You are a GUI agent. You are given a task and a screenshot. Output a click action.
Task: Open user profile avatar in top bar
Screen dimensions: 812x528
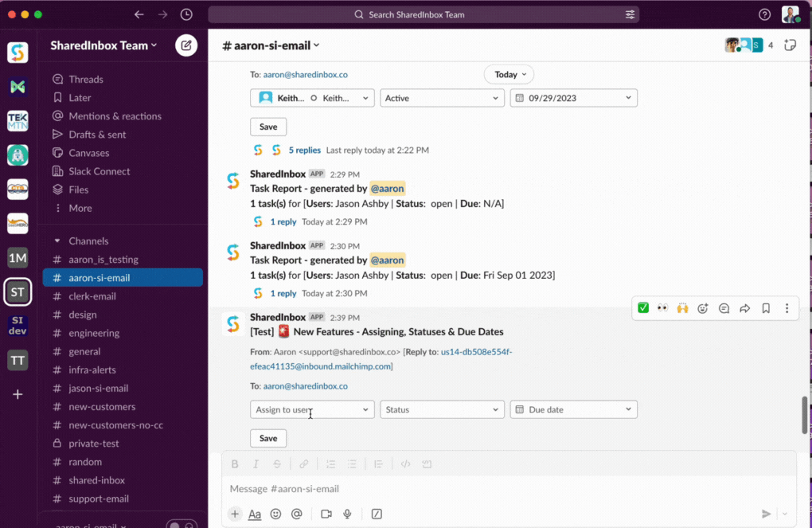(x=791, y=14)
